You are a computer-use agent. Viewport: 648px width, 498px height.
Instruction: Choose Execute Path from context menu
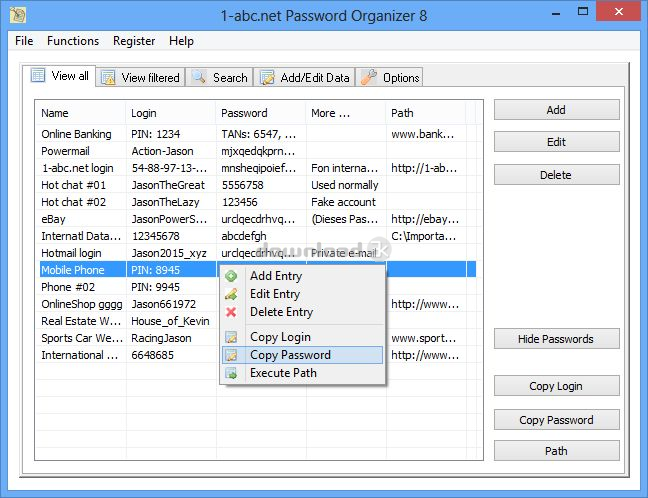303,373
